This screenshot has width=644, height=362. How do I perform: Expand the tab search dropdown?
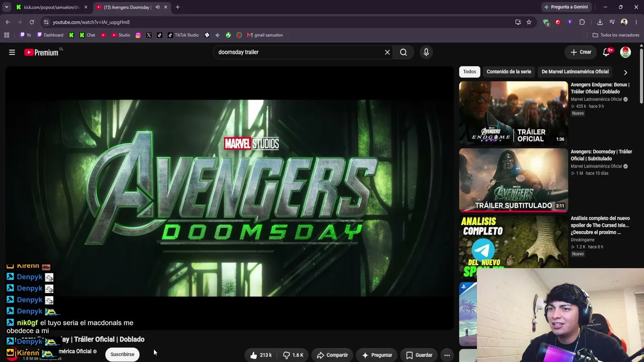tap(7, 7)
